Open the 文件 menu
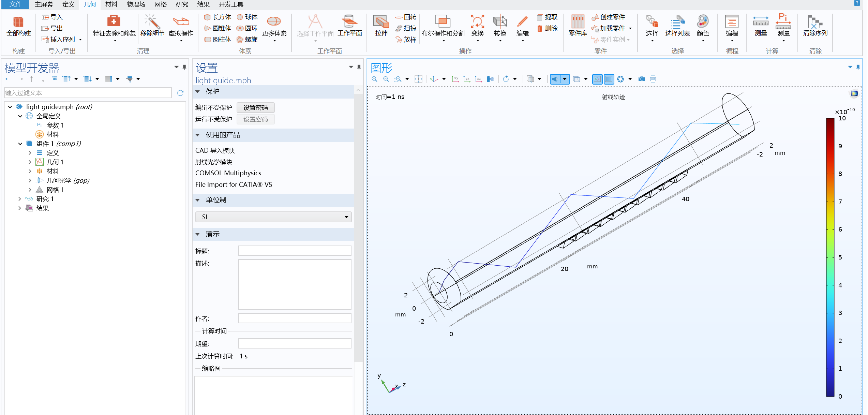 click(16, 4)
